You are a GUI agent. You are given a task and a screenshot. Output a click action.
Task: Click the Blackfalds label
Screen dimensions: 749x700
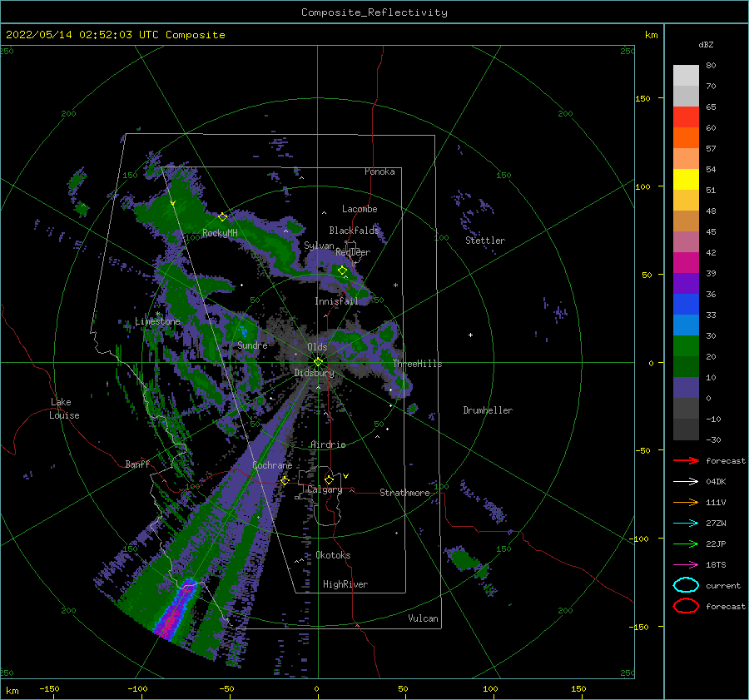[x=354, y=231]
